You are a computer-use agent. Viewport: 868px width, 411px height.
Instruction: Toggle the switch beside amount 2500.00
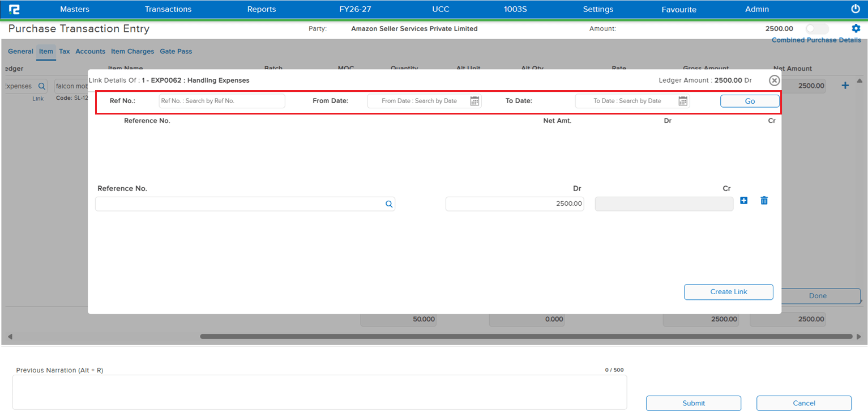817,28
